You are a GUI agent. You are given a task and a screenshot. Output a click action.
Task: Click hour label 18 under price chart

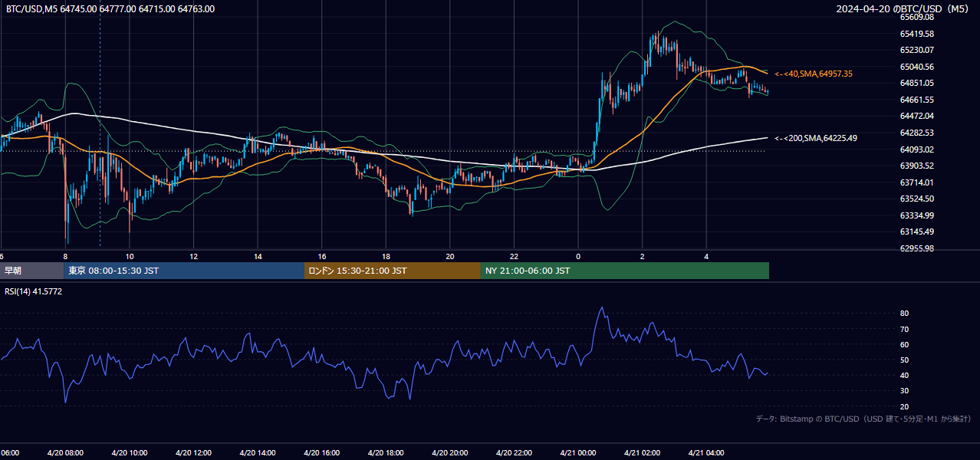coord(386,256)
